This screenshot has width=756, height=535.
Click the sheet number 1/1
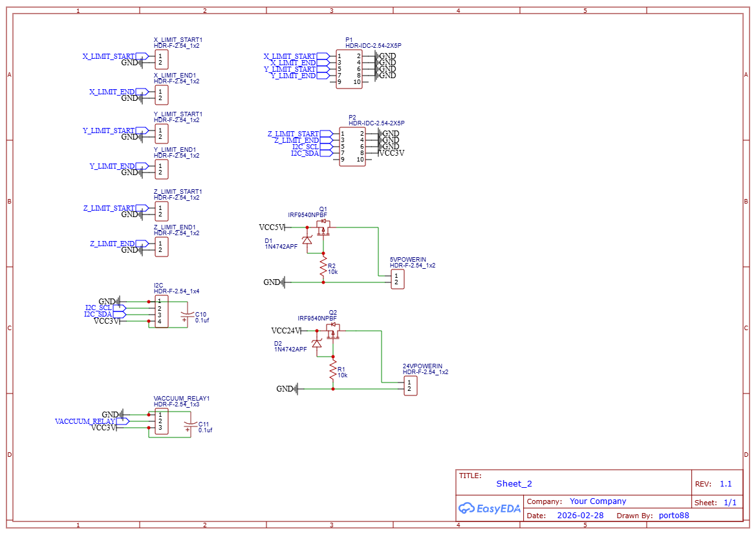pos(730,503)
